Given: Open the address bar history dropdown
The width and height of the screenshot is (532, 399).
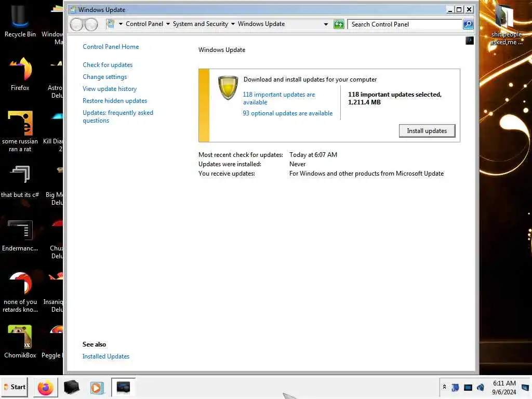Looking at the screenshot, I should (326, 24).
